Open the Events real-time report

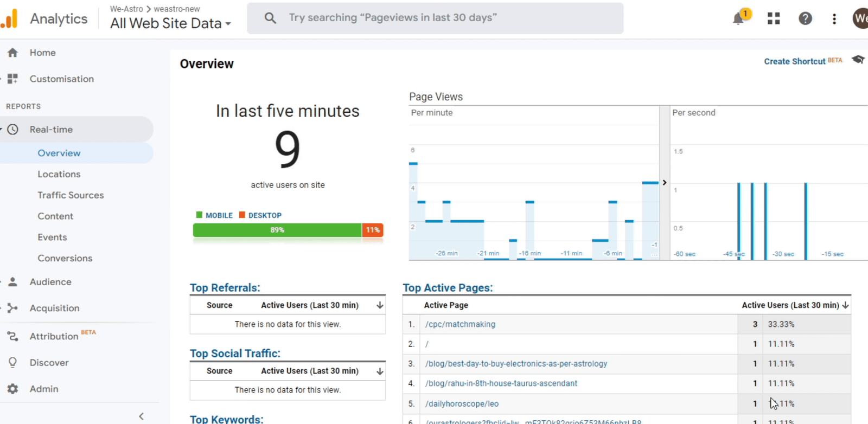[52, 237]
